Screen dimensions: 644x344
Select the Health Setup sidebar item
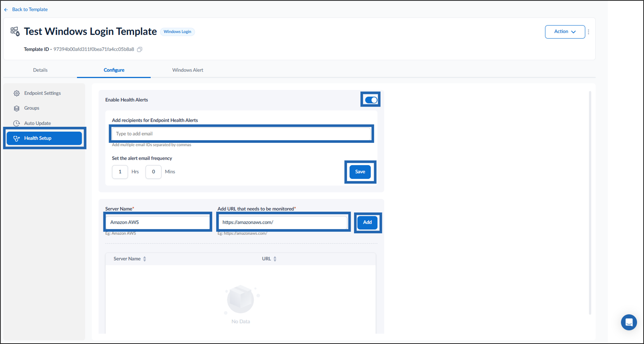44,138
